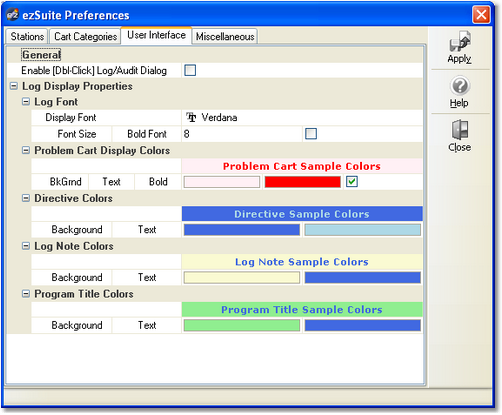Change the Directive background blue swatch
502x415 pixels.
242,230
